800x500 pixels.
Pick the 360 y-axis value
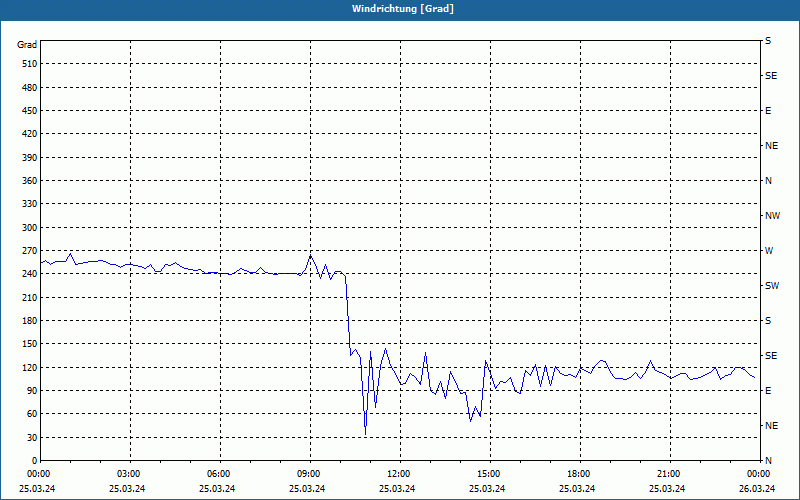[x=30, y=181]
